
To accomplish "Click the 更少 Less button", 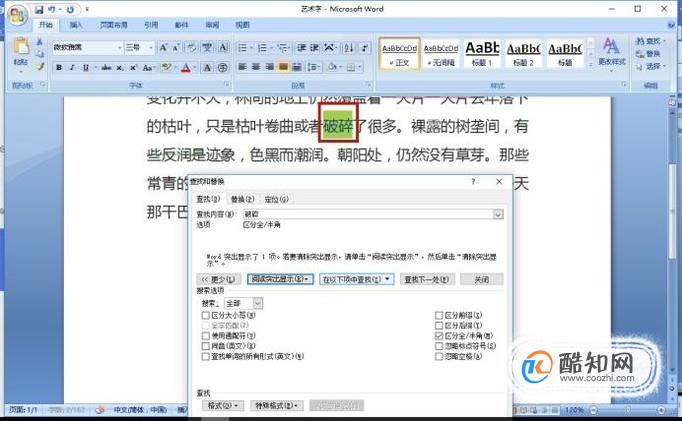I will 218,279.
